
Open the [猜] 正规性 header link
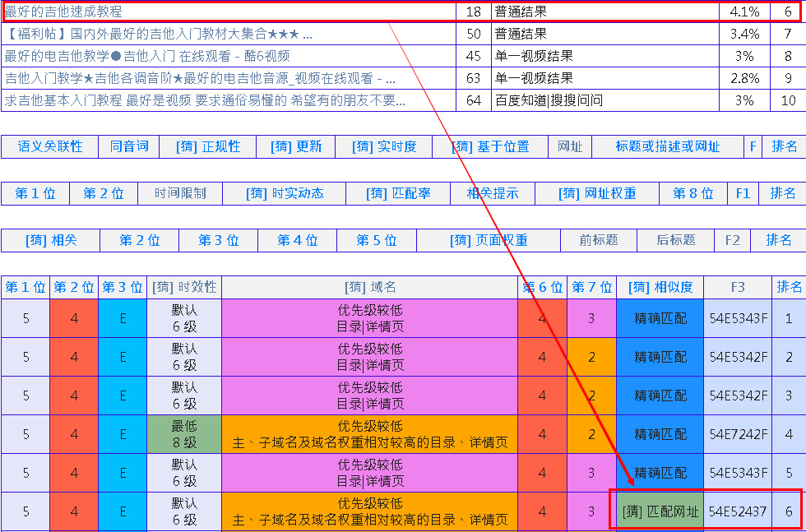point(208,146)
